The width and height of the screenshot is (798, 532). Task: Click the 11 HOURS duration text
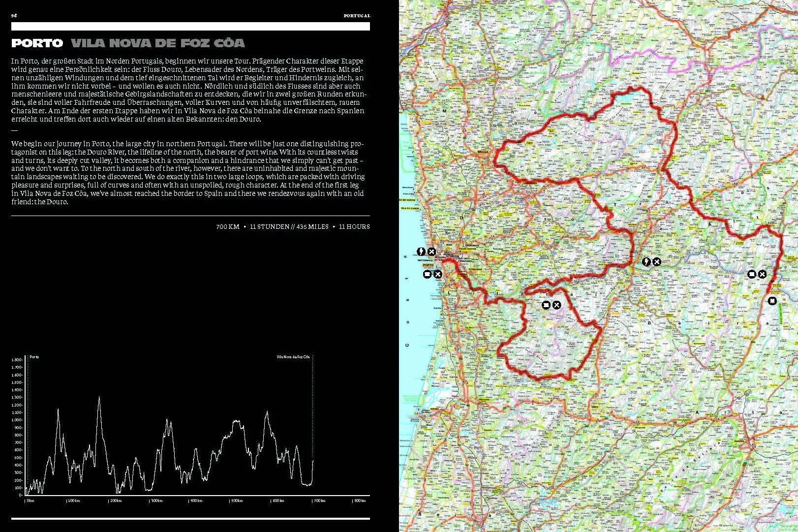(354, 227)
